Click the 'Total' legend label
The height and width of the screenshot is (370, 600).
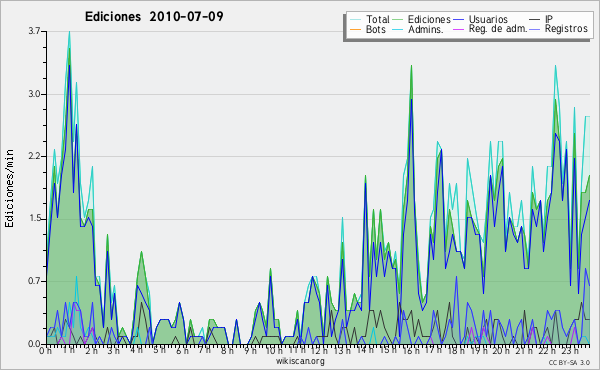coord(378,19)
